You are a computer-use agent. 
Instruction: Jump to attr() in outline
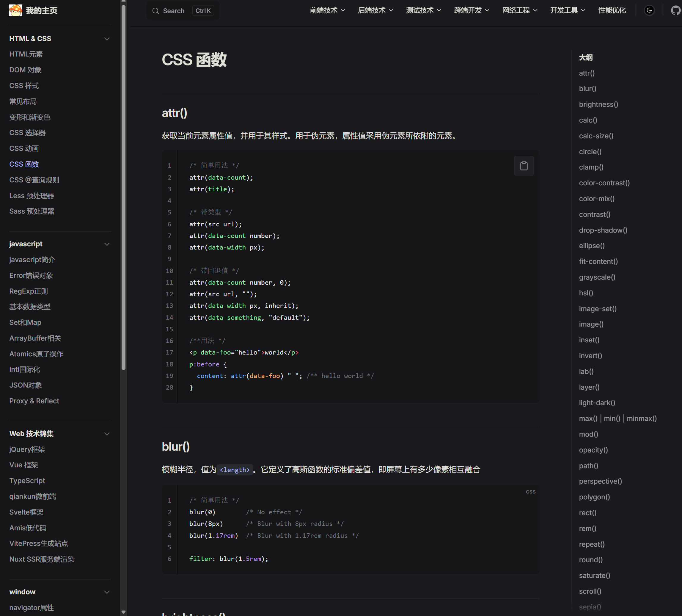(587, 73)
